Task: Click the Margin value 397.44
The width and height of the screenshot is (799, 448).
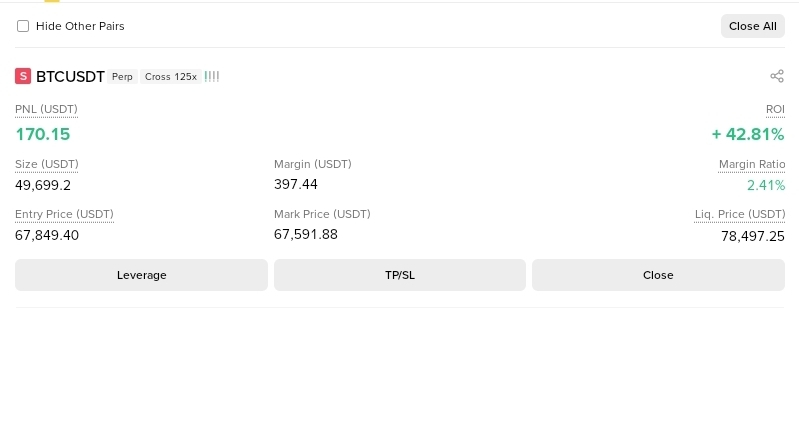Action: 296,184
